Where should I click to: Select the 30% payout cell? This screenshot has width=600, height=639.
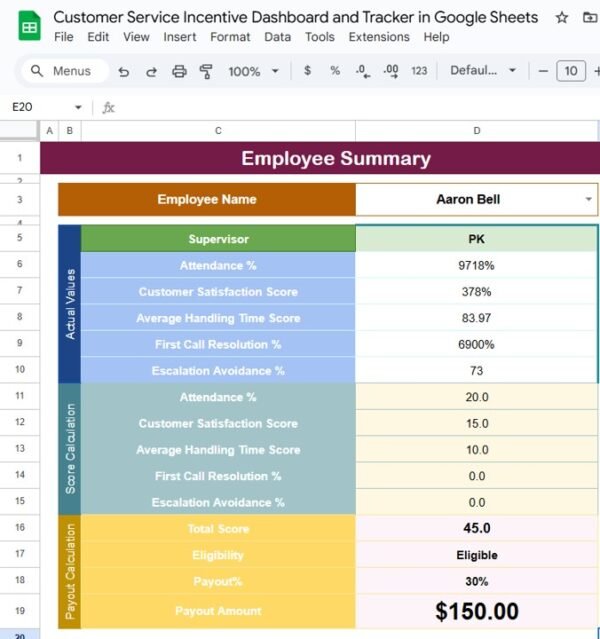476,581
